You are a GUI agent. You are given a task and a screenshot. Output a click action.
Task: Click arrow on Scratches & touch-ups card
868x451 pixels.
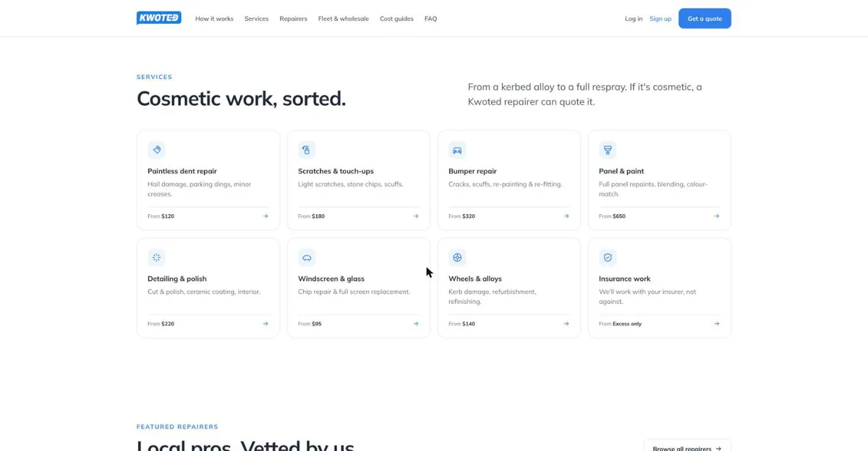416,216
